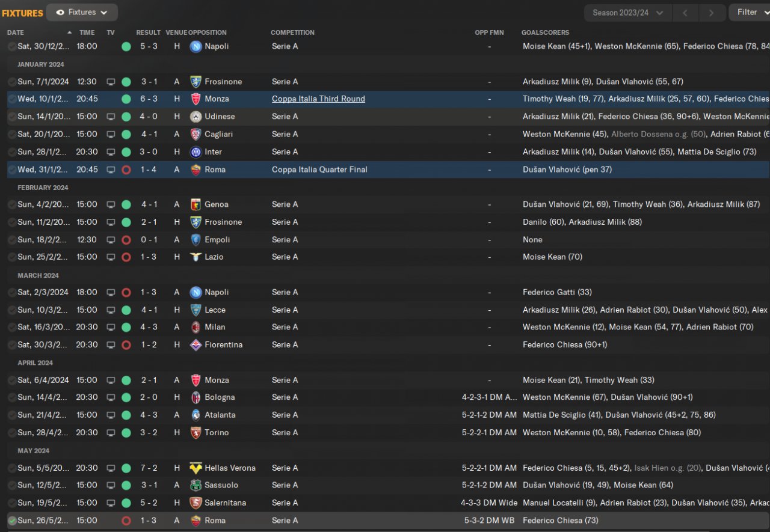Screen dimensions: 770x532
Task: Go to the next season using the right arrow
Action: click(x=712, y=13)
